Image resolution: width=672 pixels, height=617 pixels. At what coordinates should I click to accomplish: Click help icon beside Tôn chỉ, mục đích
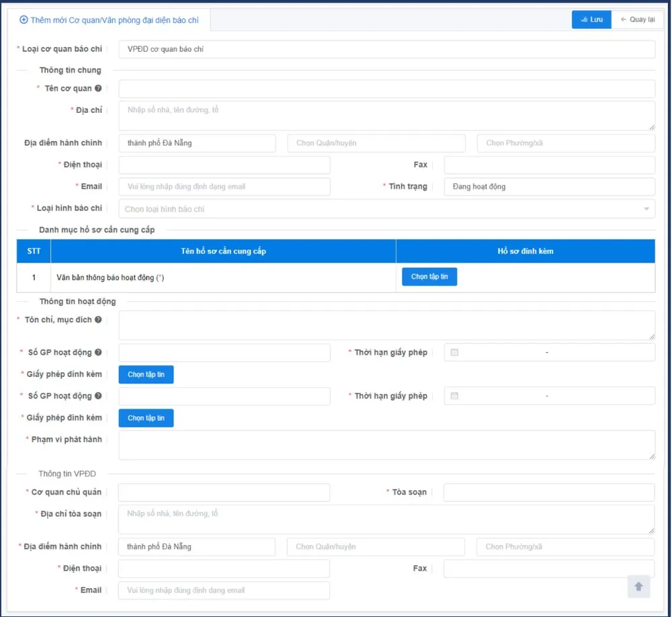click(x=99, y=320)
